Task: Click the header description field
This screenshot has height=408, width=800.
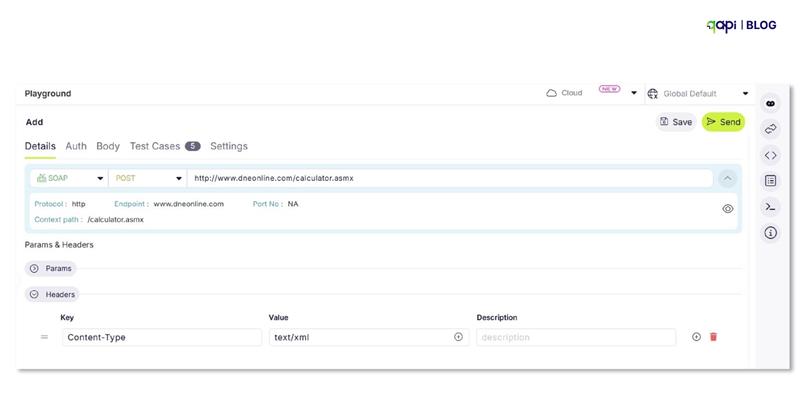Action: [576, 337]
